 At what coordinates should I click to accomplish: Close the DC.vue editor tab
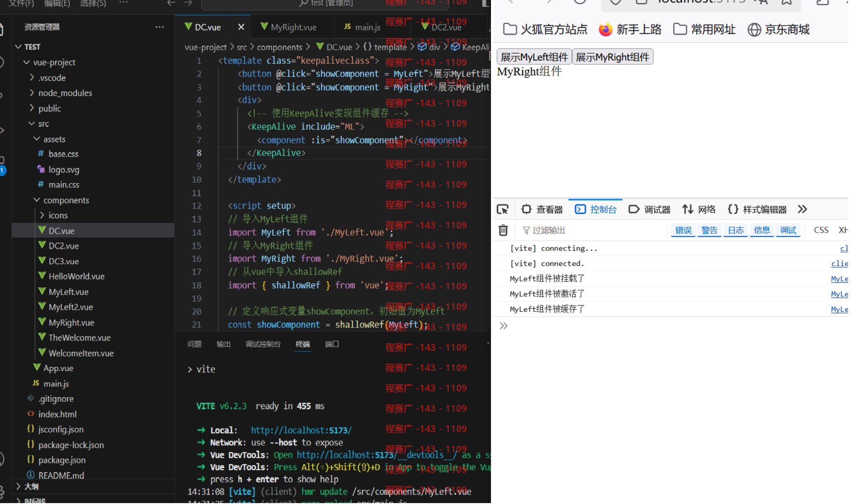pos(241,27)
